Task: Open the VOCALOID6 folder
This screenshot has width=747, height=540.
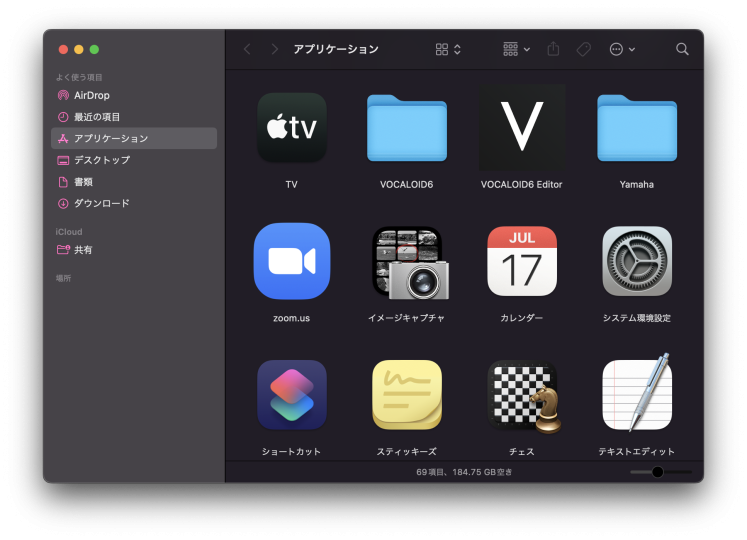Action: click(407, 128)
